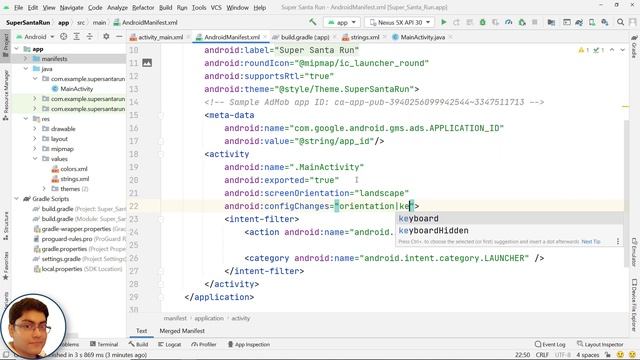The width and height of the screenshot is (640, 360).
Task: Click Collapse All icon in Project panel
Action: click(x=89, y=37)
